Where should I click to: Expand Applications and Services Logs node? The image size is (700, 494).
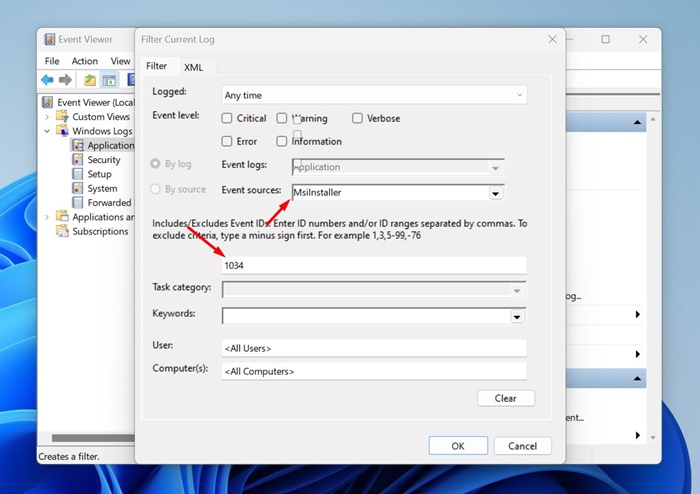(47, 217)
